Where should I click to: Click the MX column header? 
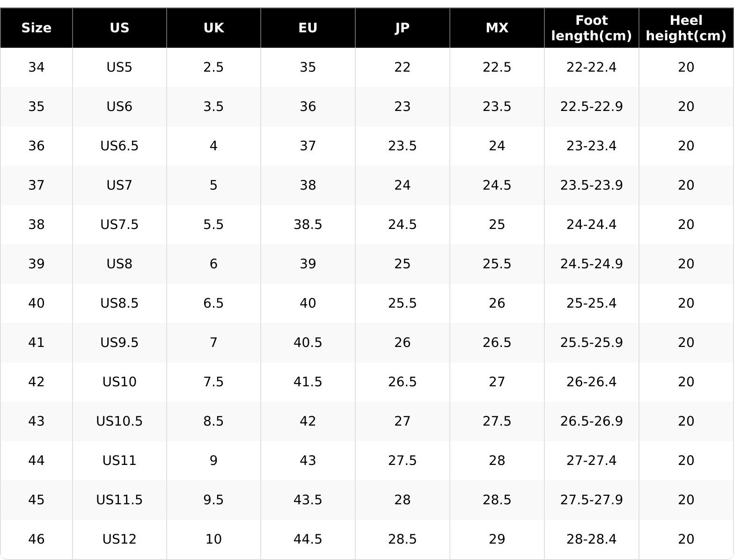[497, 28]
